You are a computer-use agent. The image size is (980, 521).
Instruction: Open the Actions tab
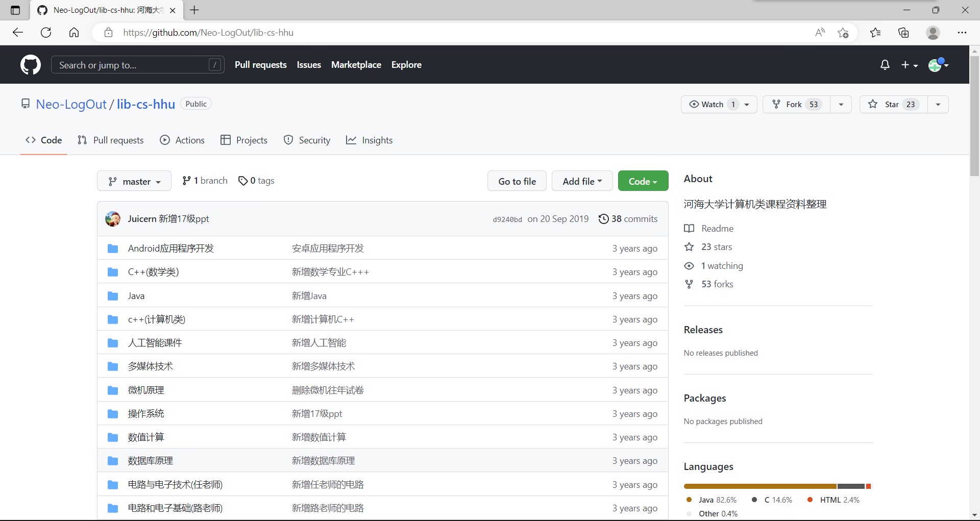click(x=182, y=140)
